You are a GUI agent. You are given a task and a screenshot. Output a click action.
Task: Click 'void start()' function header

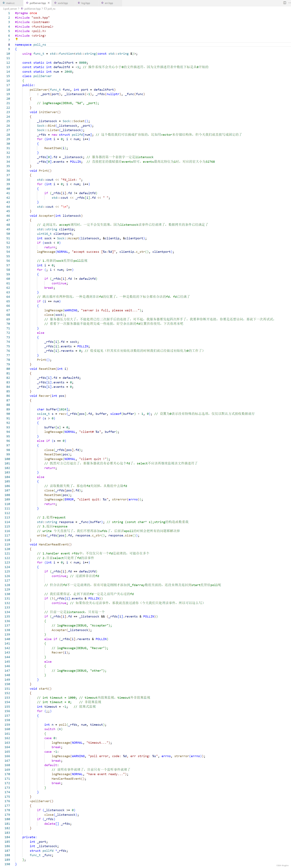tap(40, 689)
